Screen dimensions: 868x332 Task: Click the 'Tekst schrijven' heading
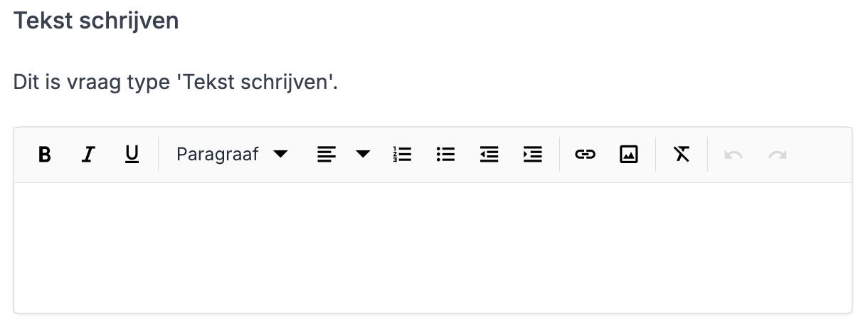[96, 21]
